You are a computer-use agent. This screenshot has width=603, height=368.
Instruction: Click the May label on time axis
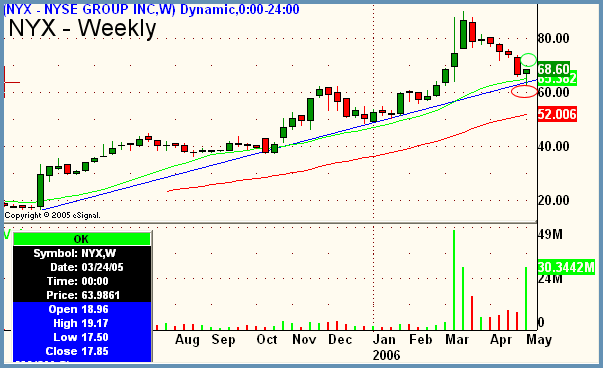coord(539,340)
